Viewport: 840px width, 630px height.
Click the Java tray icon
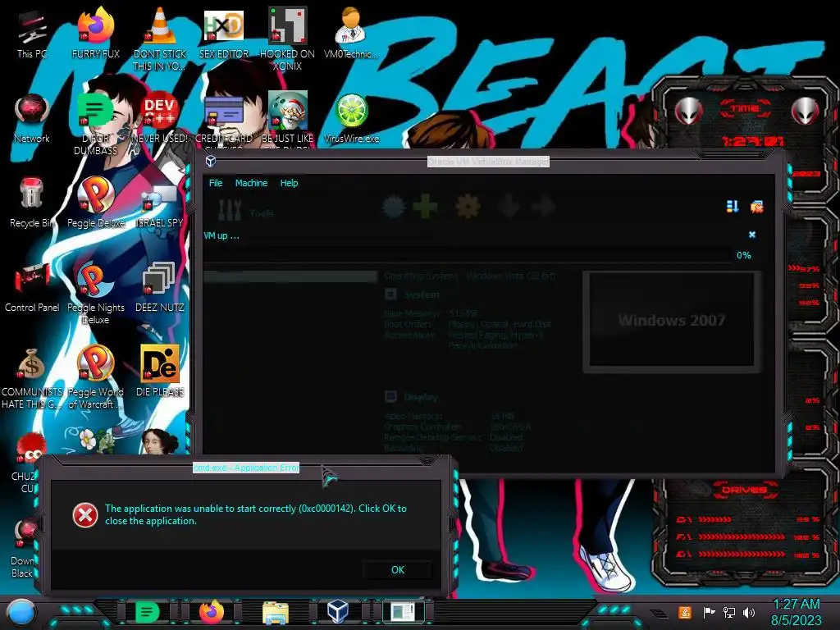coord(685,612)
